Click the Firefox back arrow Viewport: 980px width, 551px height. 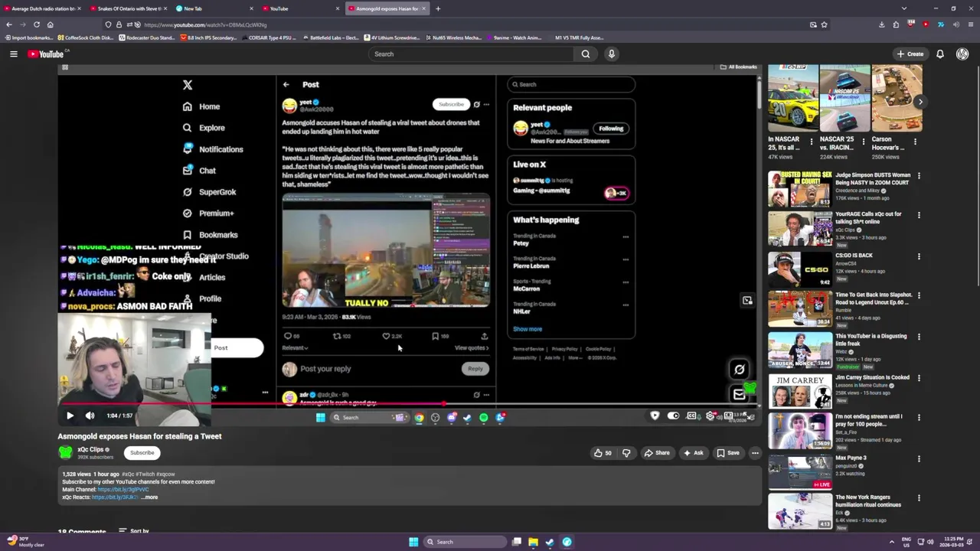(x=9, y=24)
